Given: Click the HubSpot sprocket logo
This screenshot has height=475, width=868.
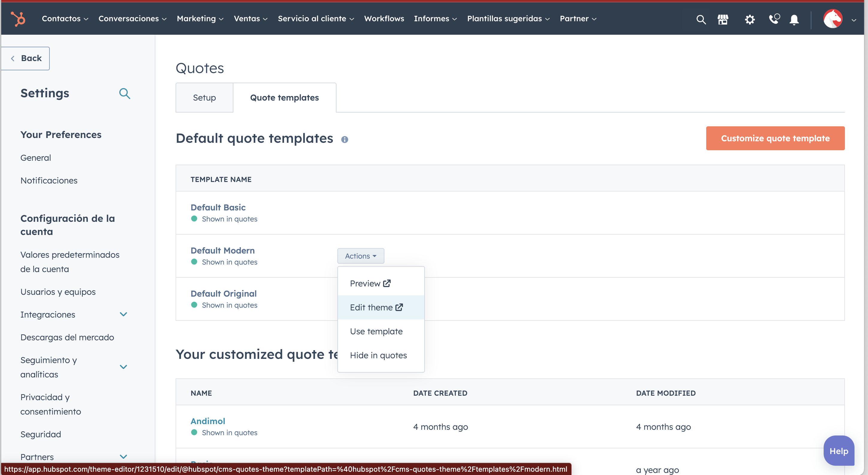Looking at the screenshot, I should click(18, 19).
